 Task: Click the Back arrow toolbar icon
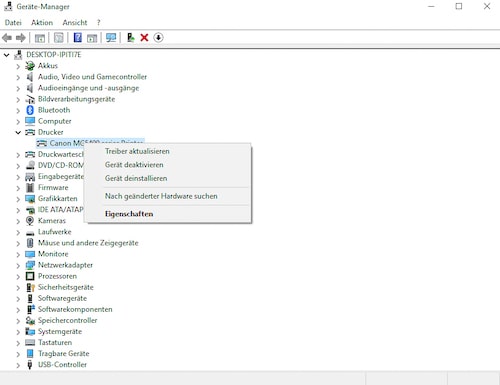click(x=7, y=38)
